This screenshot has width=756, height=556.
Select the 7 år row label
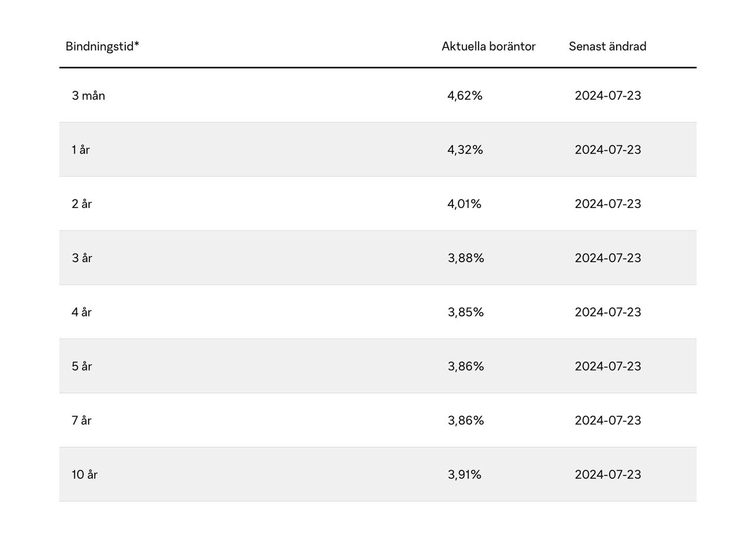pyautogui.click(x=82, y=421)
